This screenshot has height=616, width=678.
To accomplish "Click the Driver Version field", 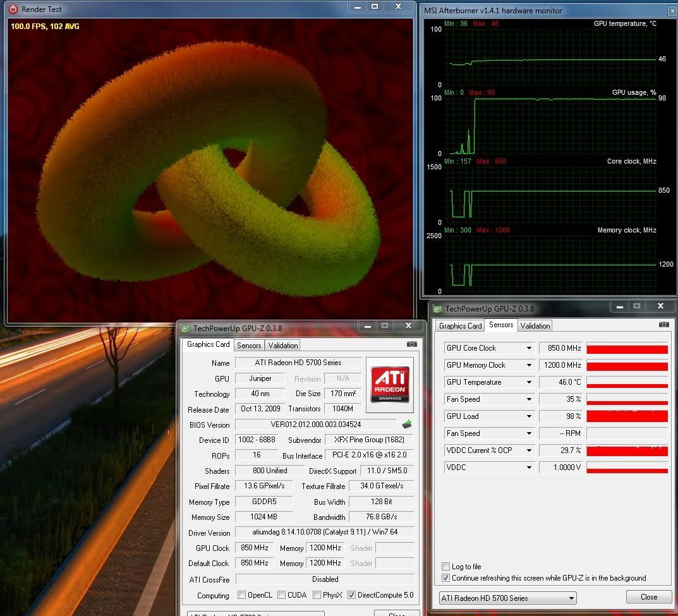I will tap(325, 532).
